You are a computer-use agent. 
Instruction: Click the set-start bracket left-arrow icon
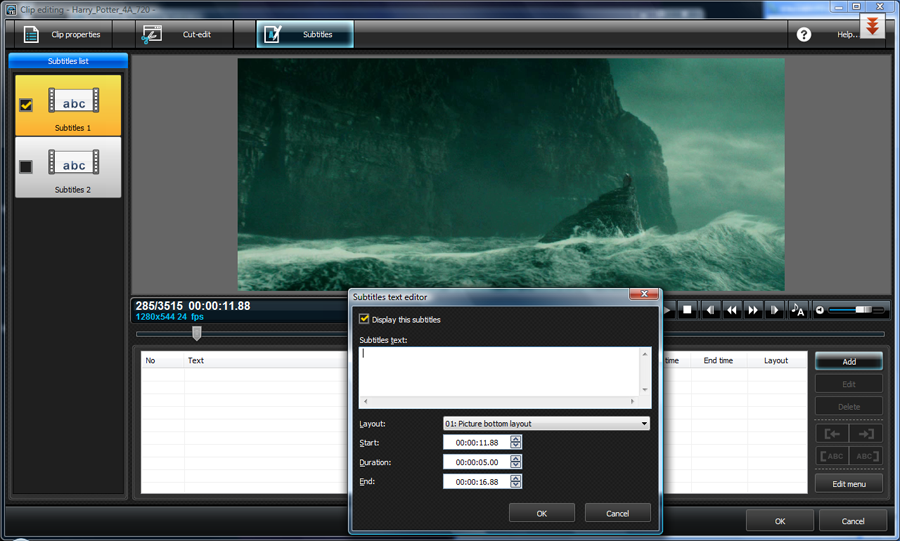pos(832,434)
